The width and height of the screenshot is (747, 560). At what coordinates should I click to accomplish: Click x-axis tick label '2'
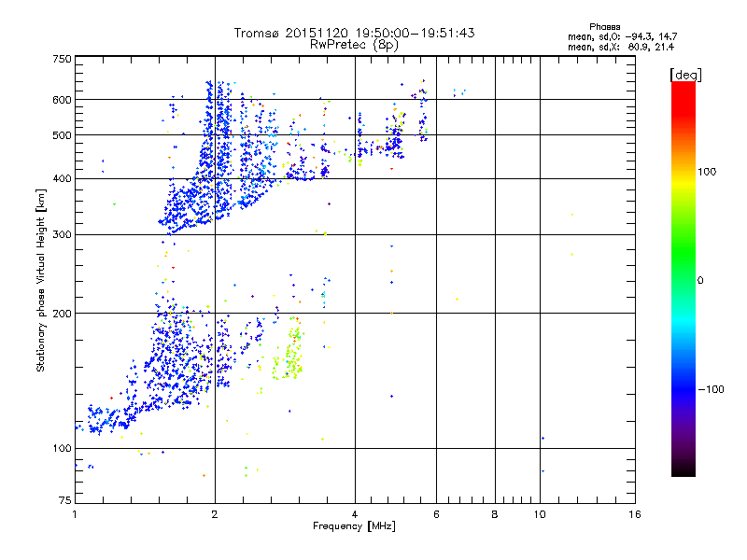tap(215, 514)
